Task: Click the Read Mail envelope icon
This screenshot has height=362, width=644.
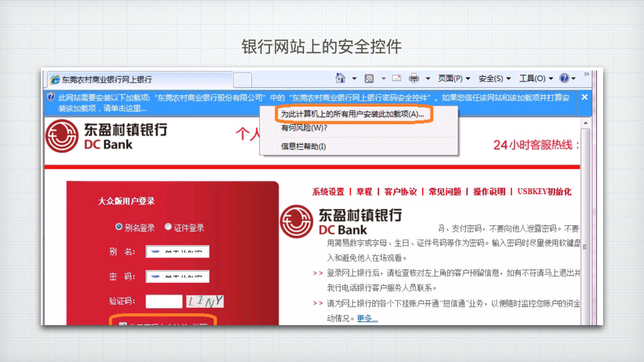Action: [397, 78]
